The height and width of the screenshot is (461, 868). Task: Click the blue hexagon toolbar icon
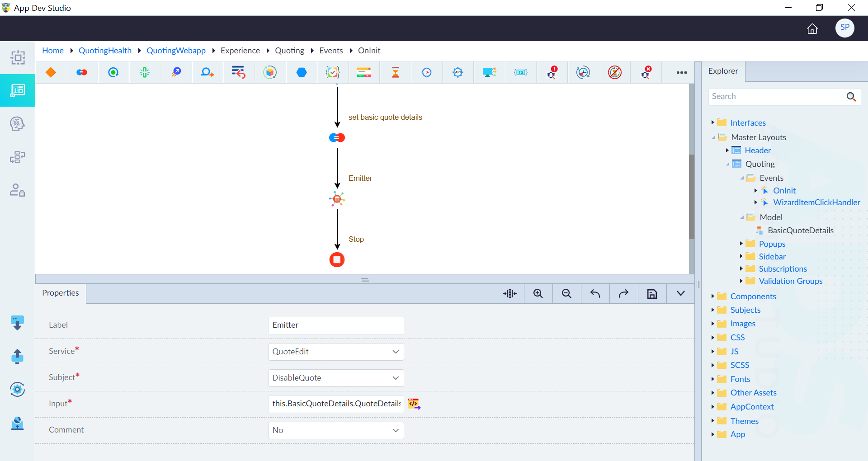(302, 72)
